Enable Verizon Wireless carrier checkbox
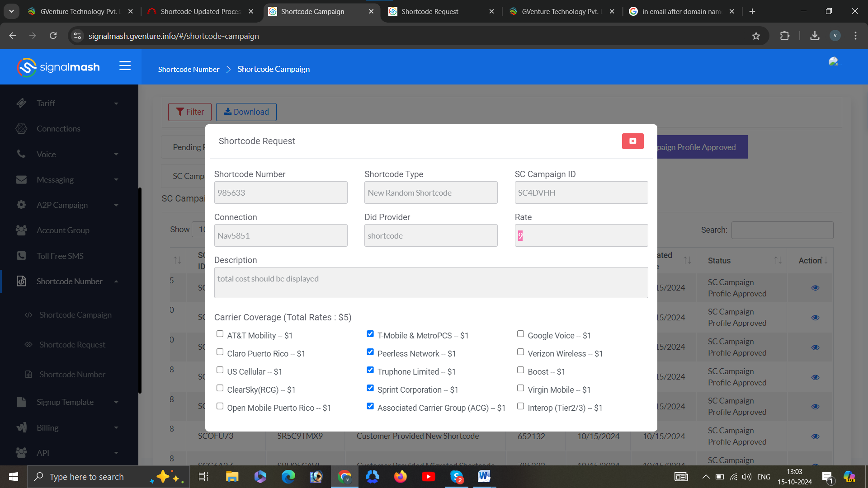The height and width of the screenshot is (488, 868). [x=520, y=352]
